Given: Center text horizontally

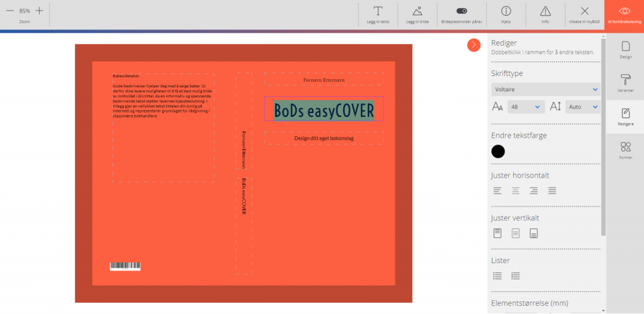Looking at the screenshot, I should click(516, 191).
